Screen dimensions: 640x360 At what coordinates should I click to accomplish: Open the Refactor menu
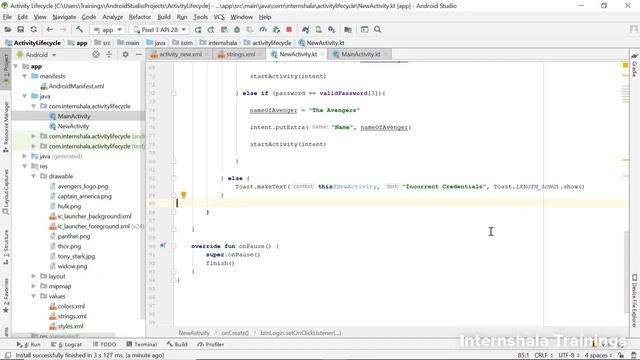140,17
